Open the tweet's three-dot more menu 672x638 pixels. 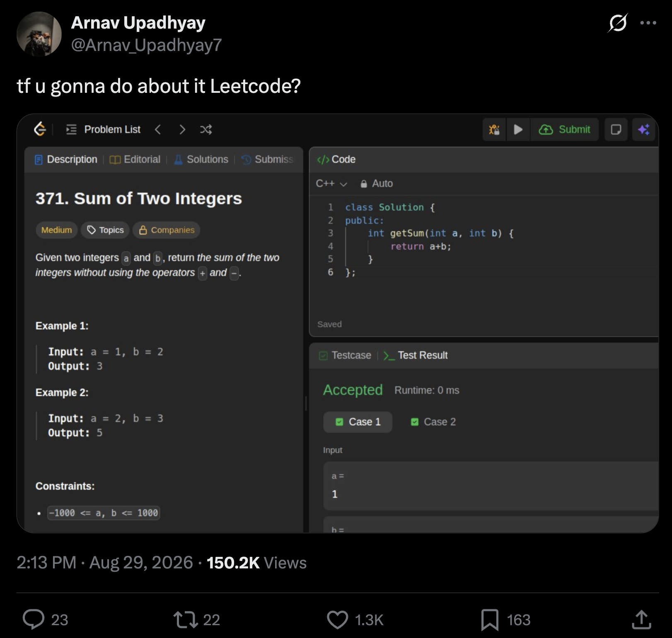point(648,23)
